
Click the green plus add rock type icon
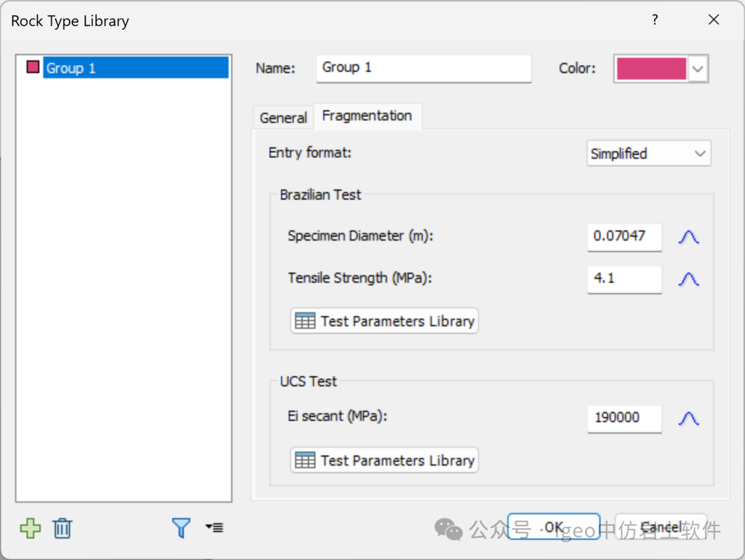pyautogui.click(x=30, y=528)
